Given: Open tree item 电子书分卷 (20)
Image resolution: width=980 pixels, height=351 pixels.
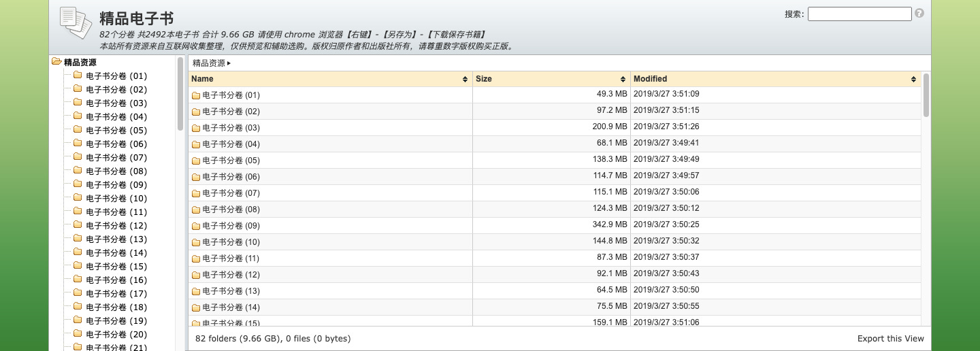Looking at the screenshot, I should coord(116,335).
